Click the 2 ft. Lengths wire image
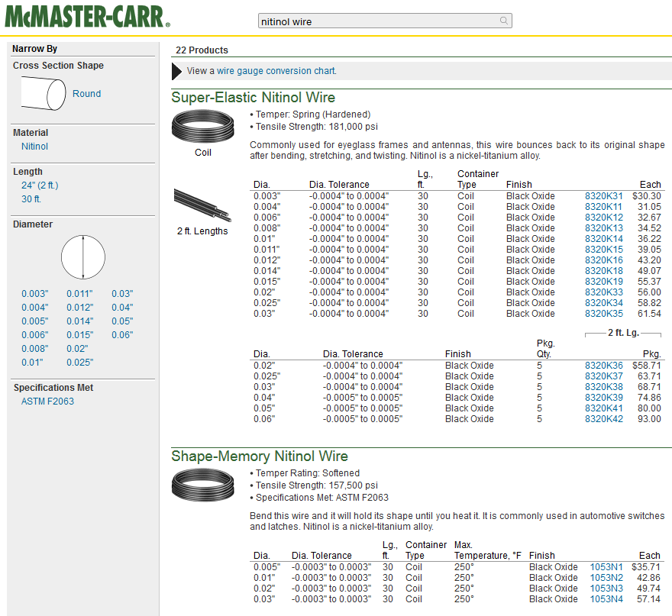The width and height of the screenshot is (672, 616). coord(202,205)
